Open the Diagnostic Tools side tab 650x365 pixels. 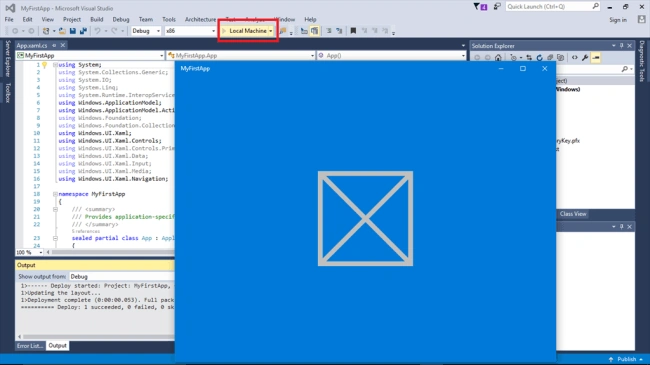pyautogui.click(x=642, y=61)
